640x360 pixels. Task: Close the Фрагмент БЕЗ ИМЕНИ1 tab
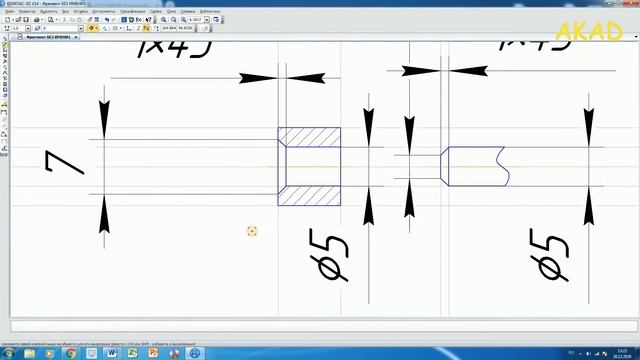(76, 37)
